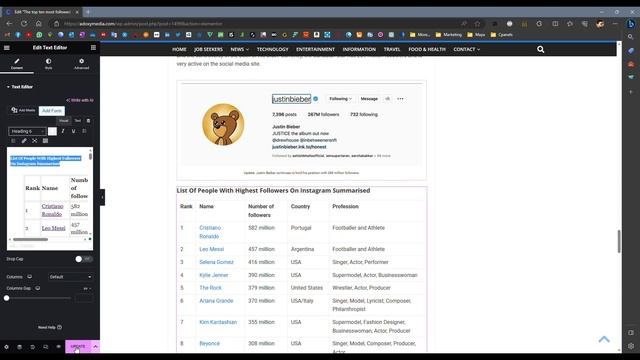Click the scroll-to-top arrow icon
640x360 pixels.
coord(604,339)
